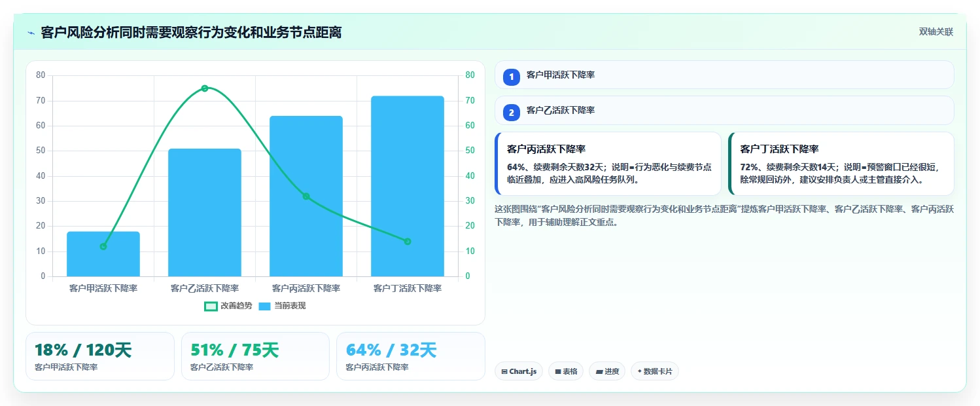
Task: Click the number 1 badge icon
Action: tap(512, 77)
